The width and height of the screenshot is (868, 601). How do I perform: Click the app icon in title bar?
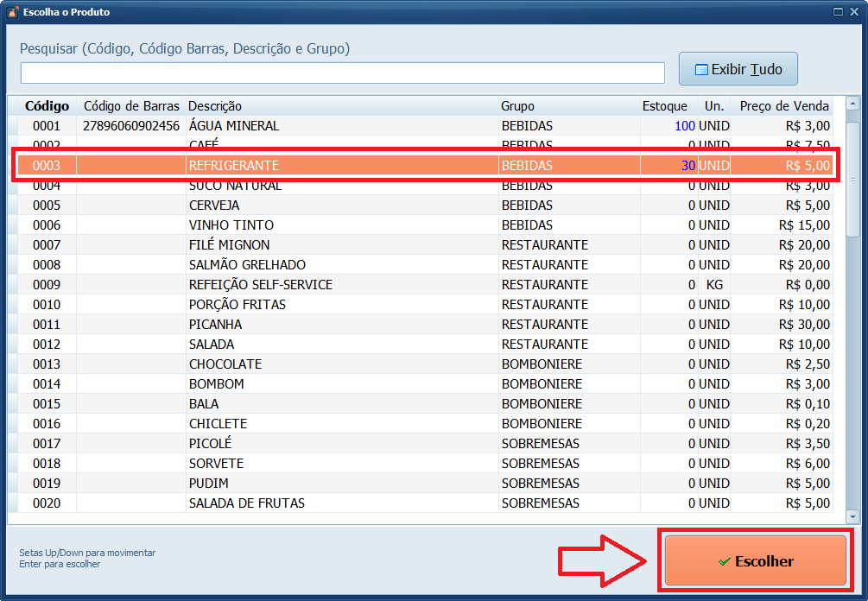pyautogui.click(x=12, y=12)
